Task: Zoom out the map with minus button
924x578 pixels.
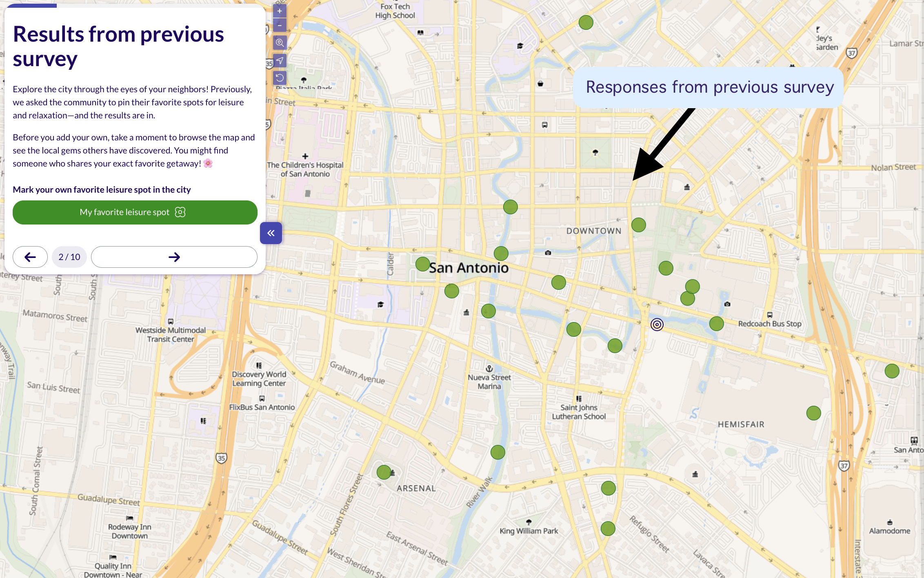Action: click(280, 25)
